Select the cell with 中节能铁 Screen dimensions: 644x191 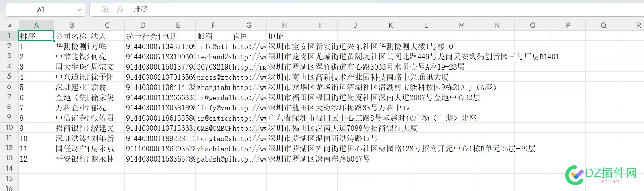click(72, 56)
